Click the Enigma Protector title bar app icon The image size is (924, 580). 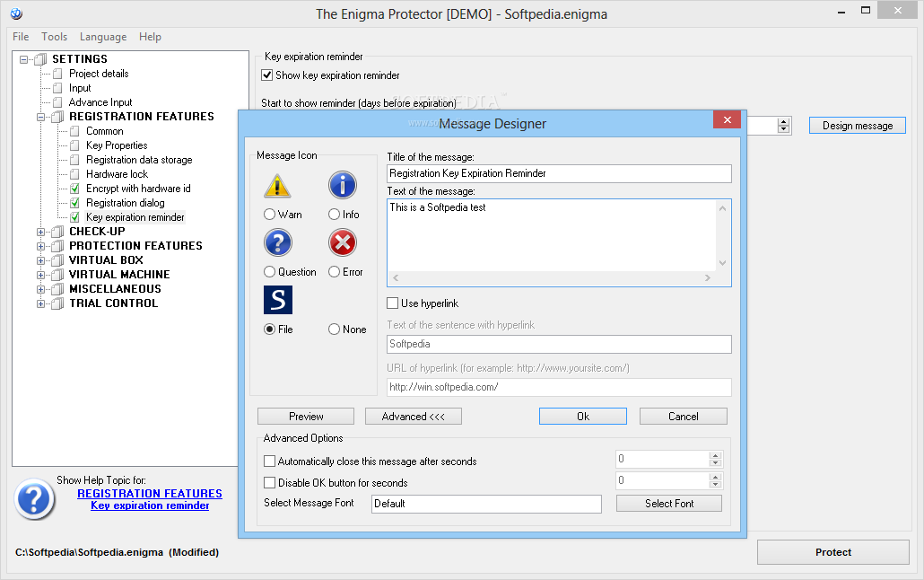coord(16,13)
